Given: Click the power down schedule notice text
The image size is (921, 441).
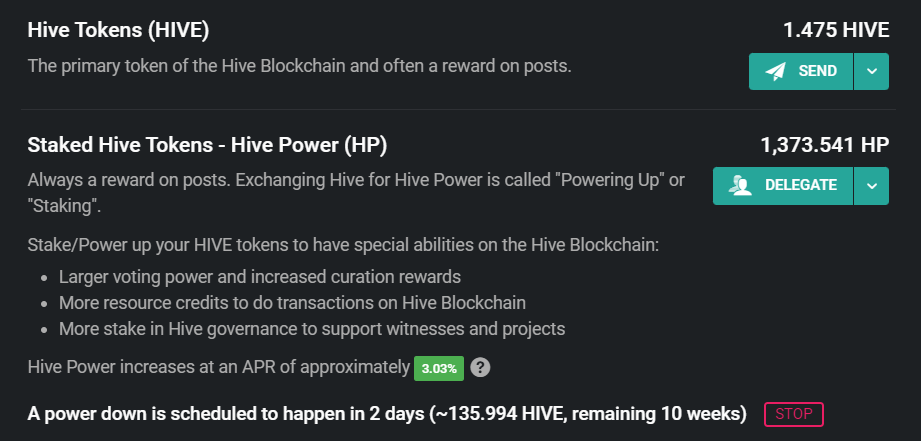Looking at the screenshot, I should 387,414.
